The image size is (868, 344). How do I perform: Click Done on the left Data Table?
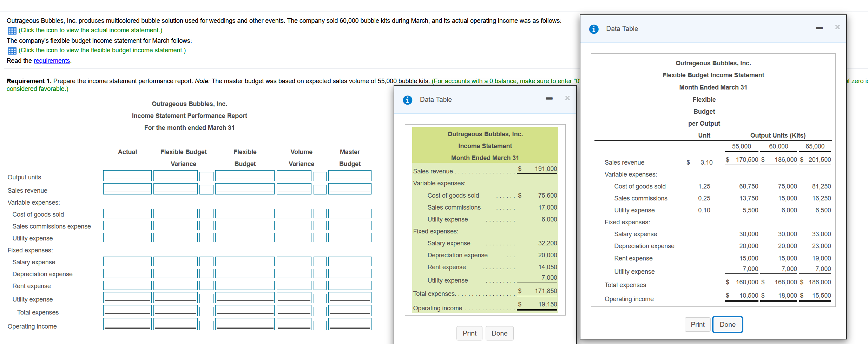tap(499, 333)
